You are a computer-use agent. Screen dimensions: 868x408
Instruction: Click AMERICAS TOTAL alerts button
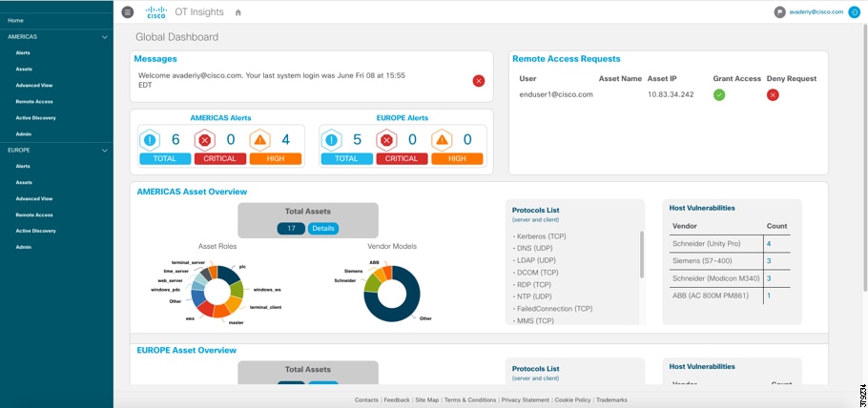165,159
